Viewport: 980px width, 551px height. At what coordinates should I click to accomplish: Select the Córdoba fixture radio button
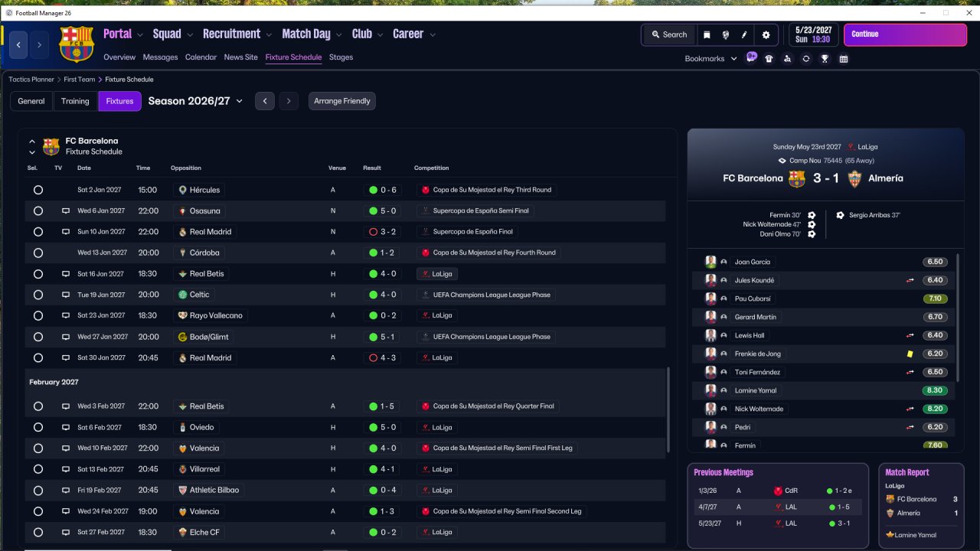(38, 253)
